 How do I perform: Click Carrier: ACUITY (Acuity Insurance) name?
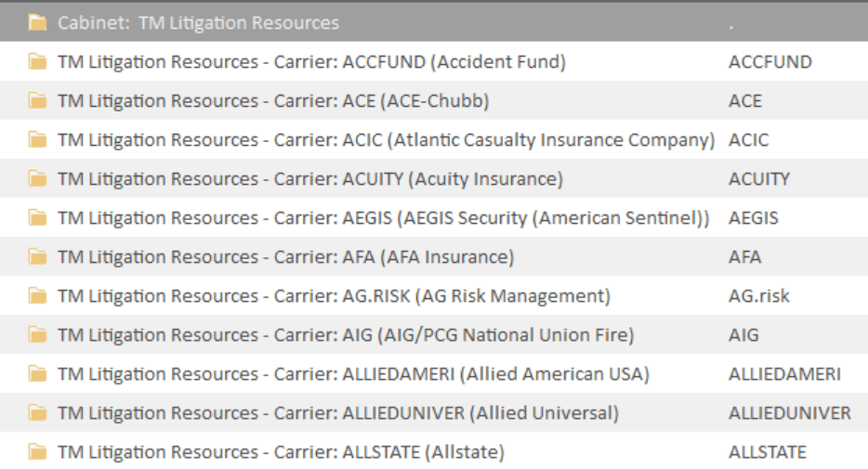tap(310, 179)
